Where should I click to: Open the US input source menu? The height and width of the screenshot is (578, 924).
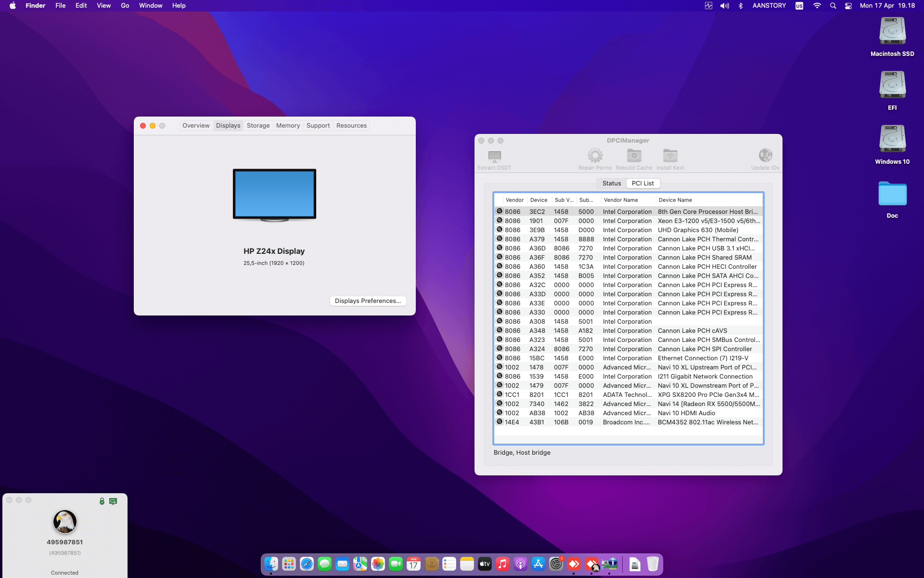(x=799, y=5)
